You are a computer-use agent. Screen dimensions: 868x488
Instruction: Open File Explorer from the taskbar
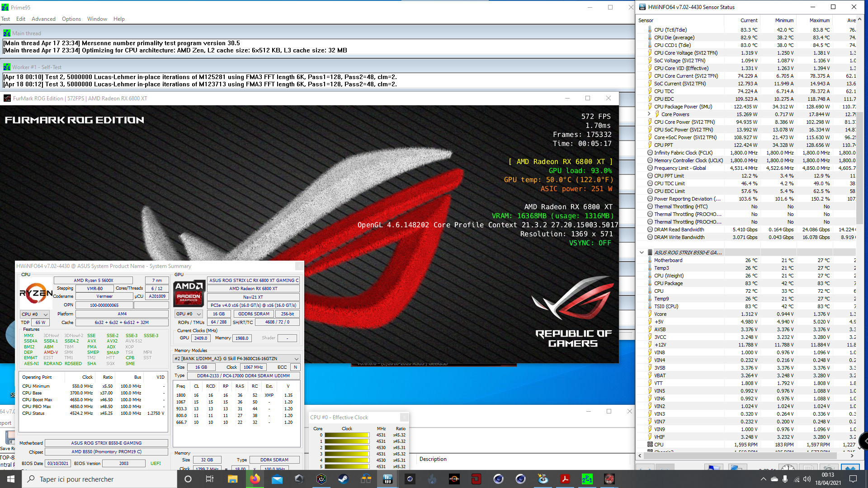point(233,479)
